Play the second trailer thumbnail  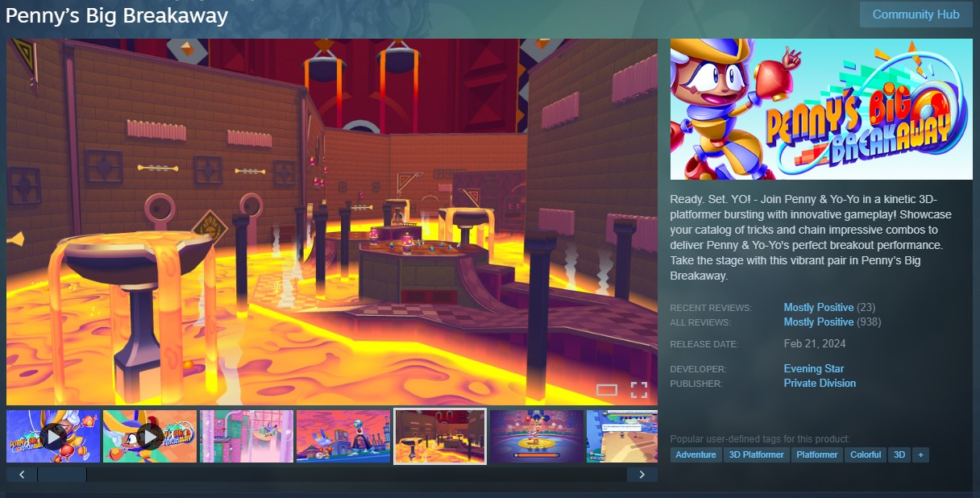point(150,436)
